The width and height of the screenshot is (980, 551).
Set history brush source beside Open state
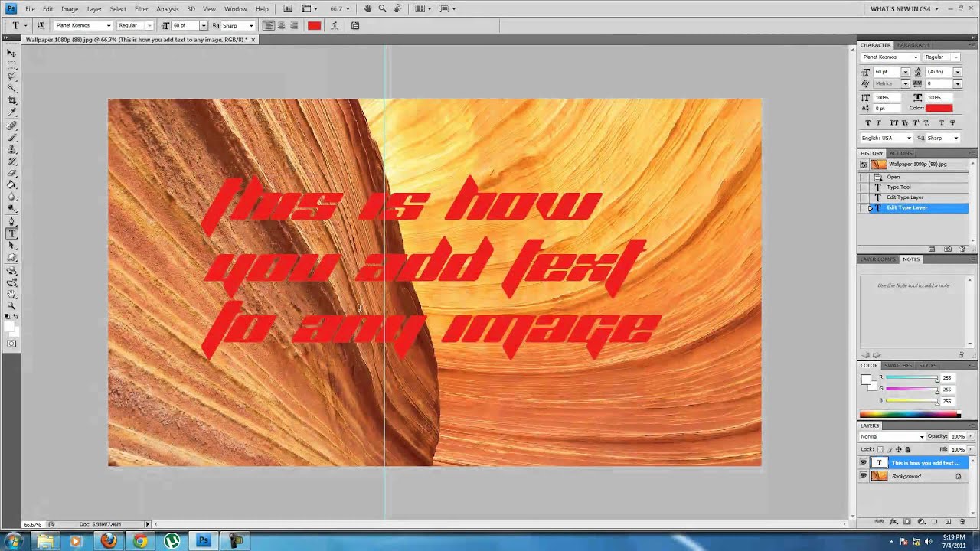pyautogui.click(x=864, y=177)
